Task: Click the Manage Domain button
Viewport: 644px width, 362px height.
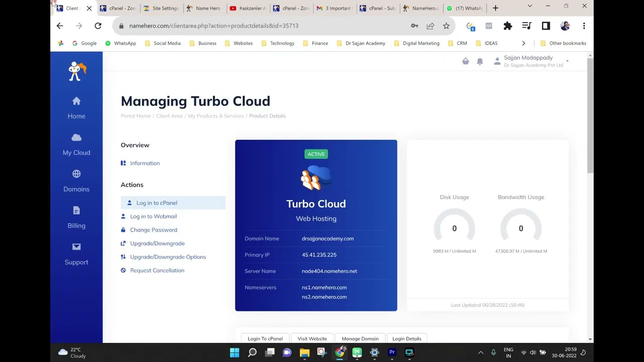Action: [x=360, y=338]
